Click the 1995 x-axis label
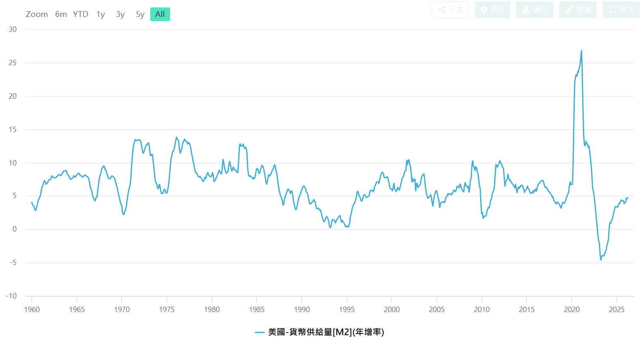 tap(347, 310)
